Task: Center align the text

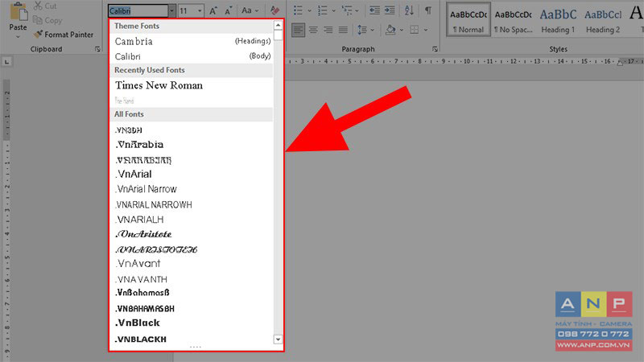Action: 313,30
